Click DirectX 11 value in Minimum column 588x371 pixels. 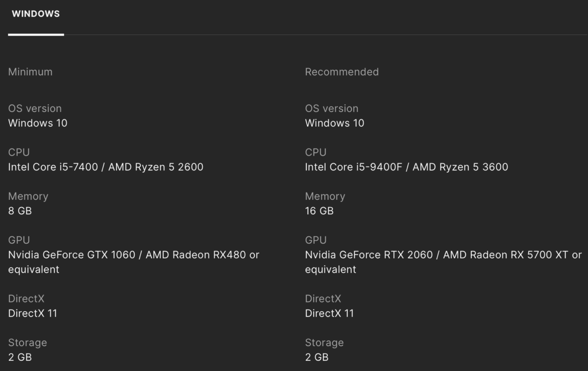33,313
